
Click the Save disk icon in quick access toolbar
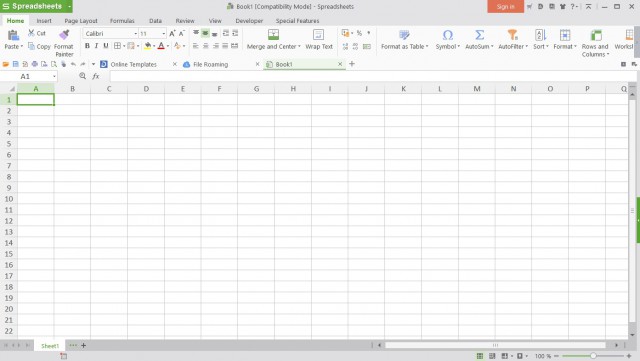pyautogui.click(x=16, y=64)
